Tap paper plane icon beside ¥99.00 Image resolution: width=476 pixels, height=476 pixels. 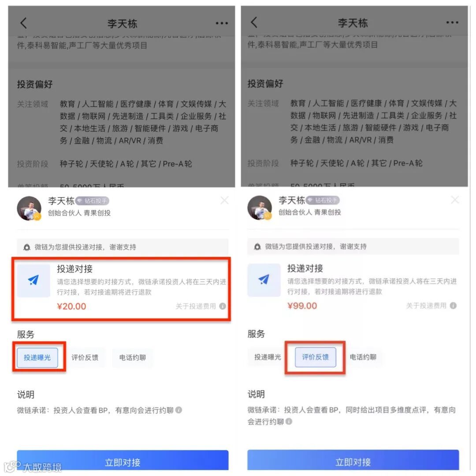pos(264,280)
